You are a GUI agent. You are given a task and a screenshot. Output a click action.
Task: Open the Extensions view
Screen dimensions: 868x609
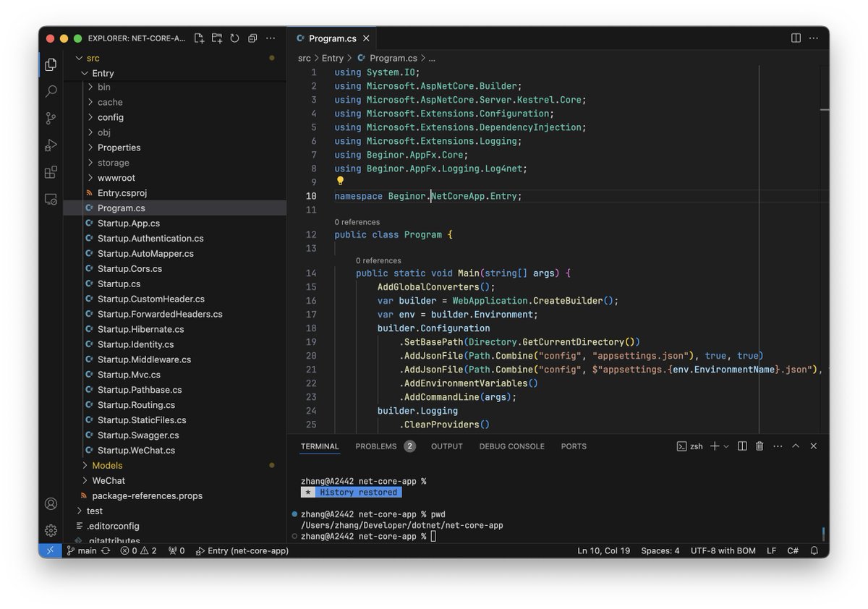pyautogui.click(x=51, y=172)
